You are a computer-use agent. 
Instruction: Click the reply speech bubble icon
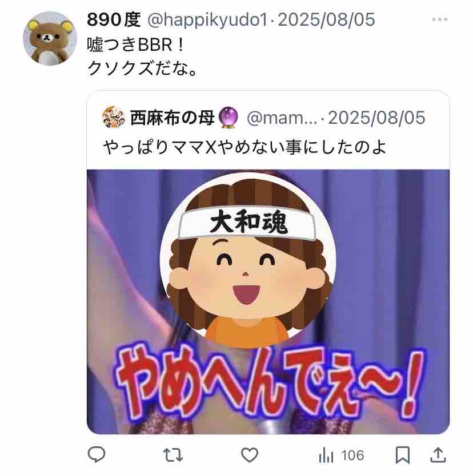(x=97, y=455)
